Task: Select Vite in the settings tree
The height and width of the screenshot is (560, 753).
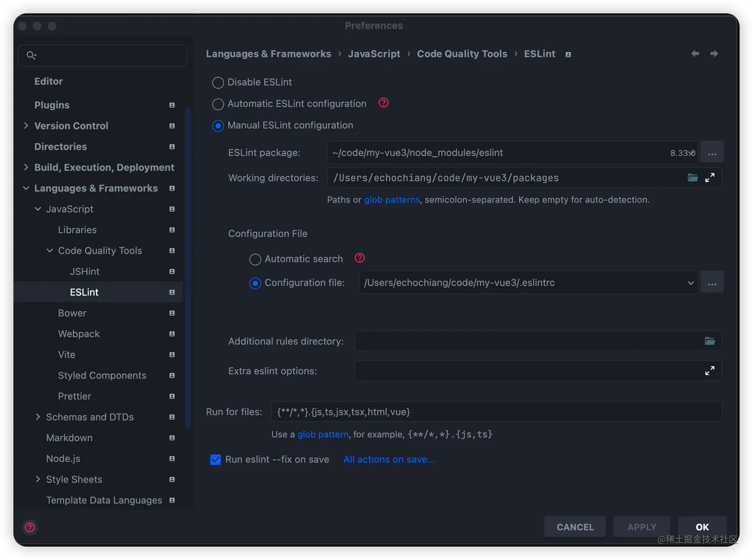Action: (x=67, y=354)
